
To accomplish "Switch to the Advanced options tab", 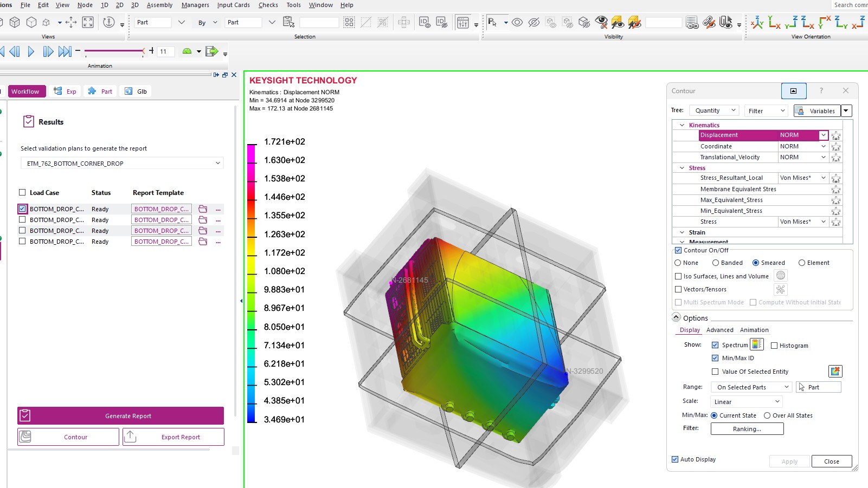I will pos(720,330).
